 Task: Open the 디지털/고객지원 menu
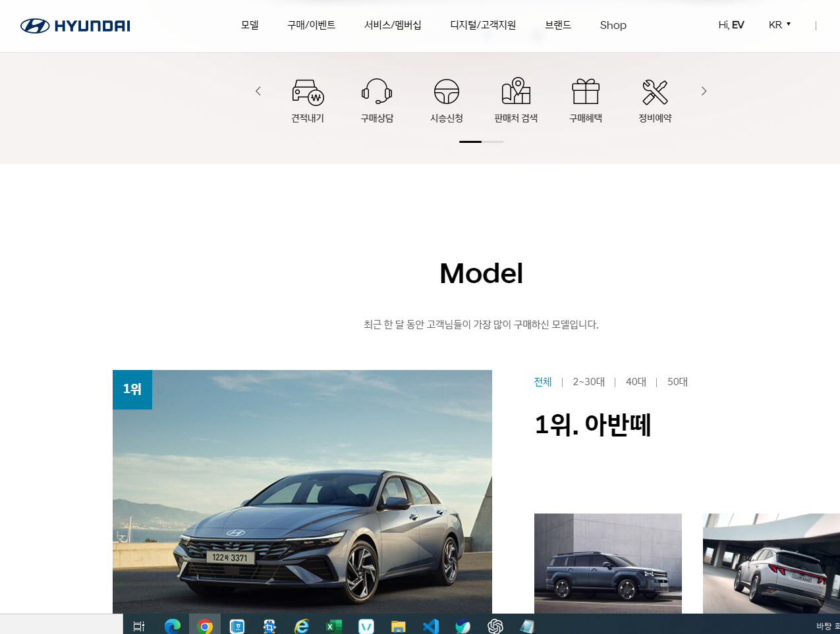tap(483, 25)
